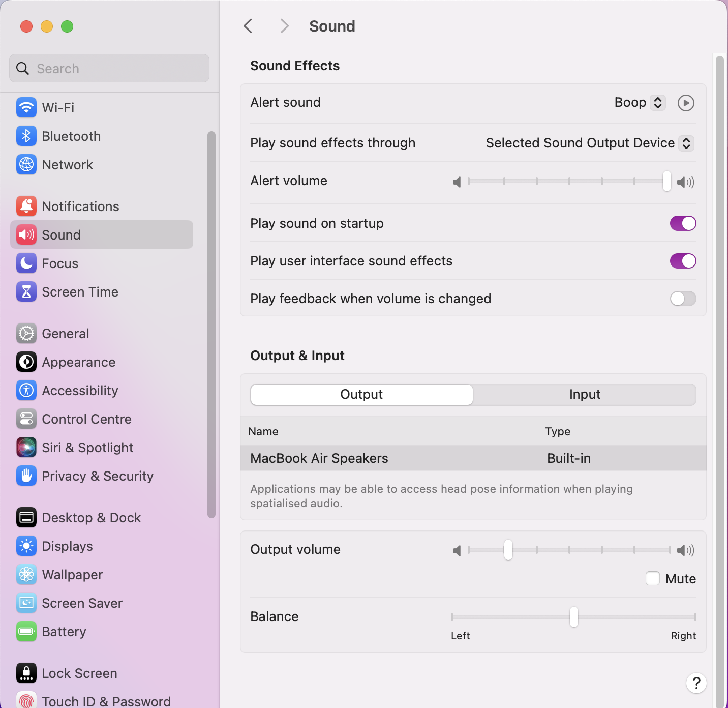728x708 pixels.
Task: Select the Wi-Fi settings icon
Action: click(26, 107)
